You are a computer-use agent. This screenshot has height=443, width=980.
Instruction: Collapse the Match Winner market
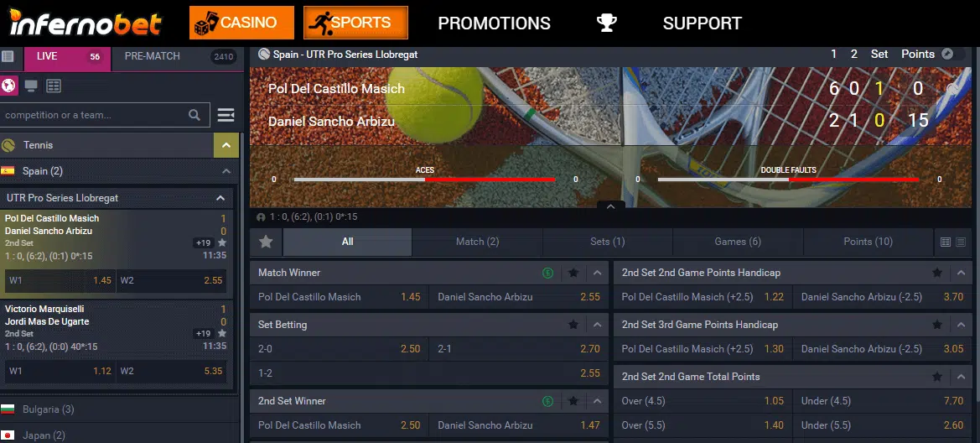(597, 273)
